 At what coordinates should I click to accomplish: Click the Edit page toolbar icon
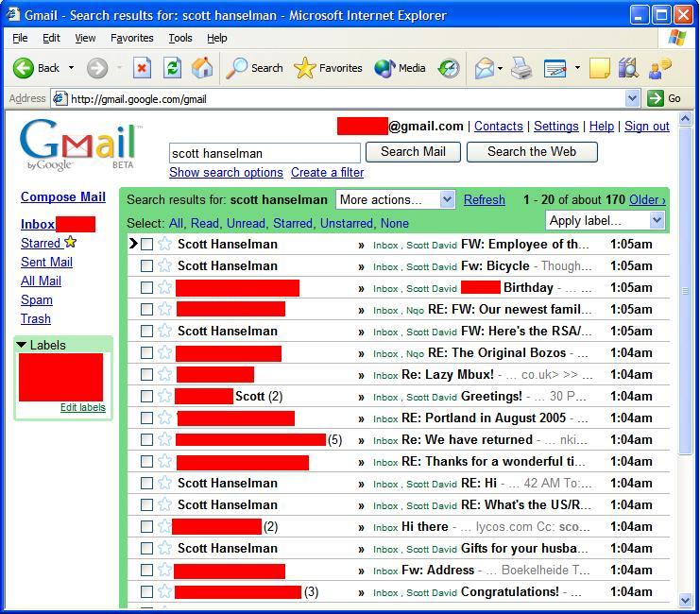[555, 68]
